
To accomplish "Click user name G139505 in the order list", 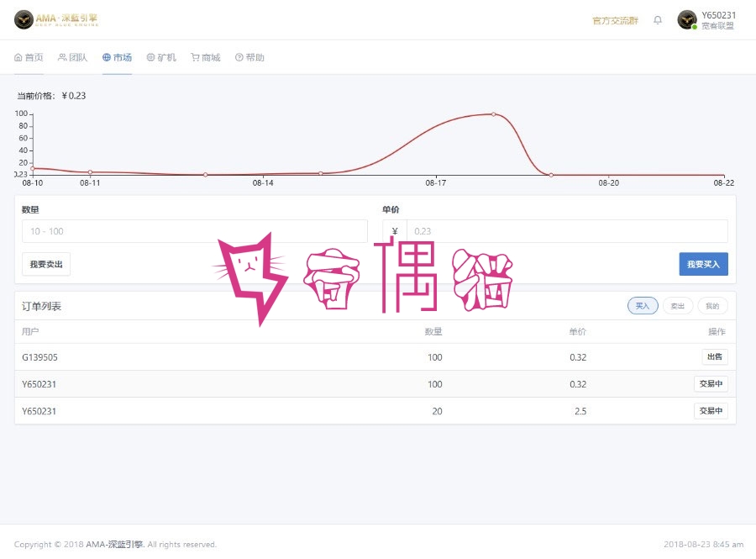I will pos(39,357).
